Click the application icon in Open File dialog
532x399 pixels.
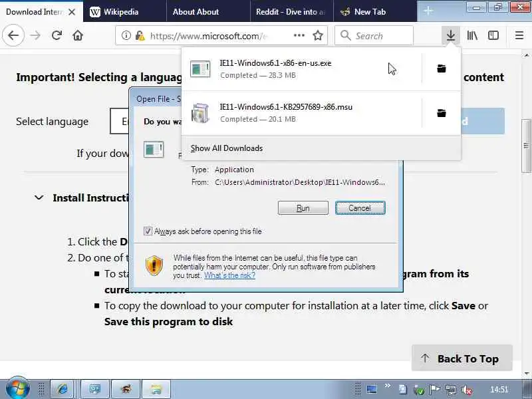pos(154,149)
